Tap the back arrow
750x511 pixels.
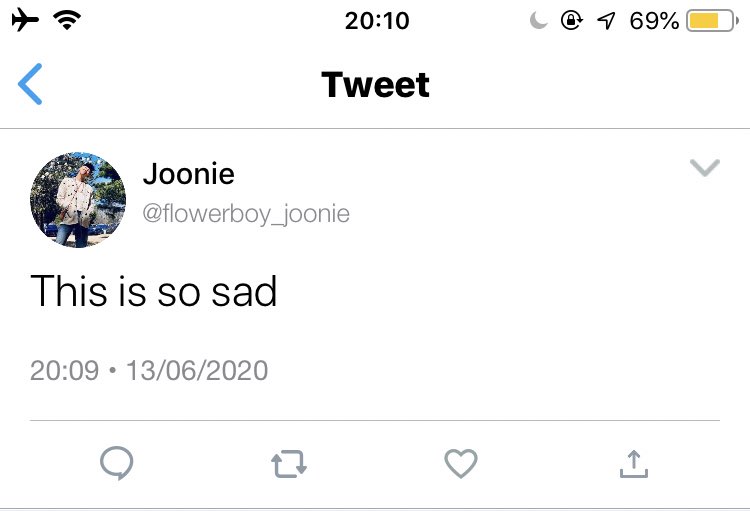(30, 84)
